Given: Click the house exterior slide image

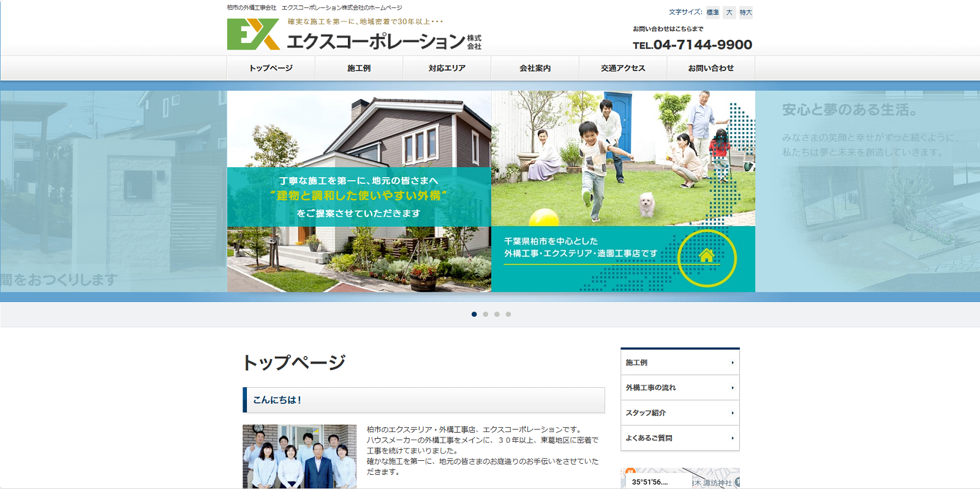Looking at the screenshot, I should (x=359, y=191).
